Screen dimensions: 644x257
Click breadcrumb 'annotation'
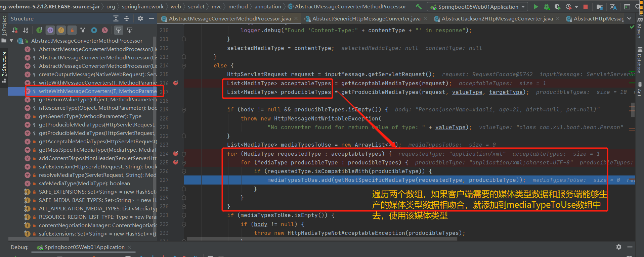tap(268, 6)
